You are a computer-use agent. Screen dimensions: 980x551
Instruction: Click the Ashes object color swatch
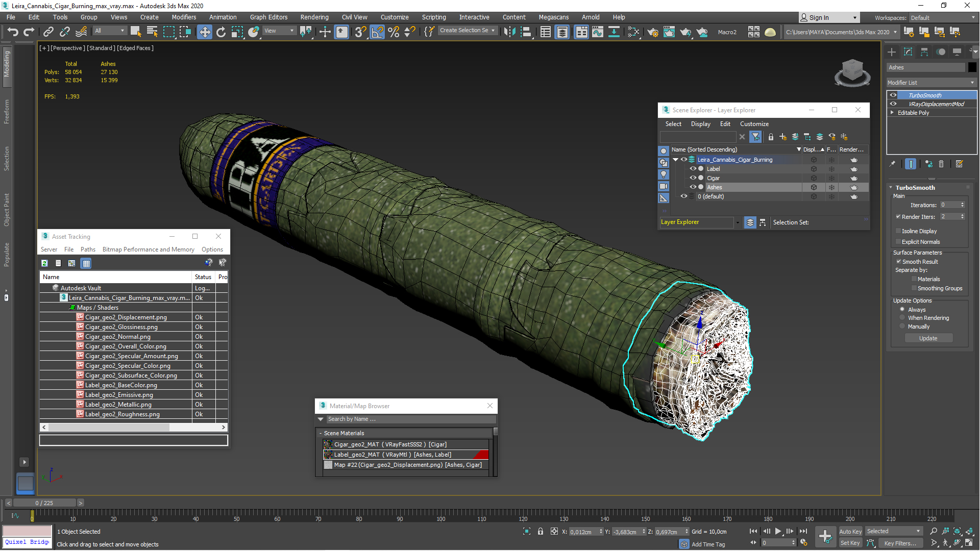point(972,67)
